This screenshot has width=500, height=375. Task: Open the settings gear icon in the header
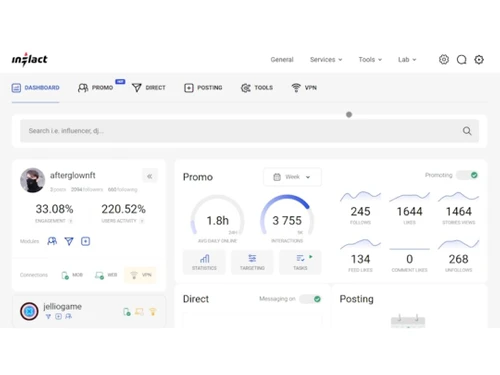point(479,60)
